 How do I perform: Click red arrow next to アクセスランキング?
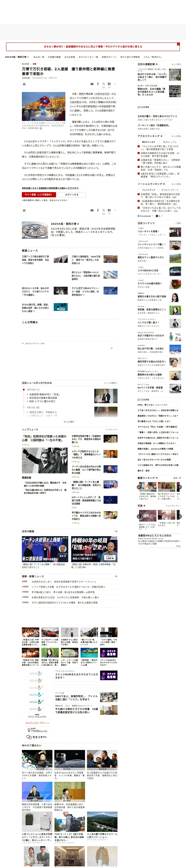click(161, 136)
